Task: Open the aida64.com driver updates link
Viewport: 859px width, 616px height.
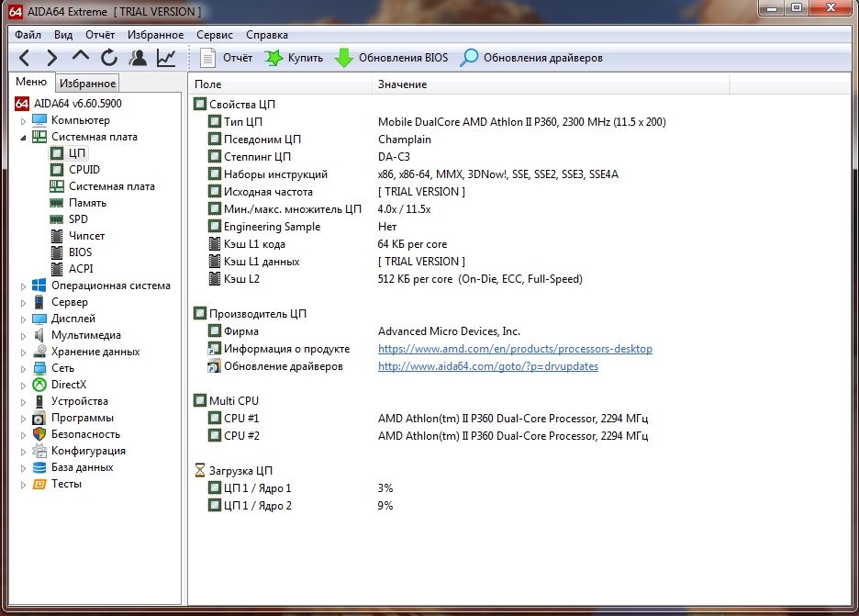Action: pos(488,366)
